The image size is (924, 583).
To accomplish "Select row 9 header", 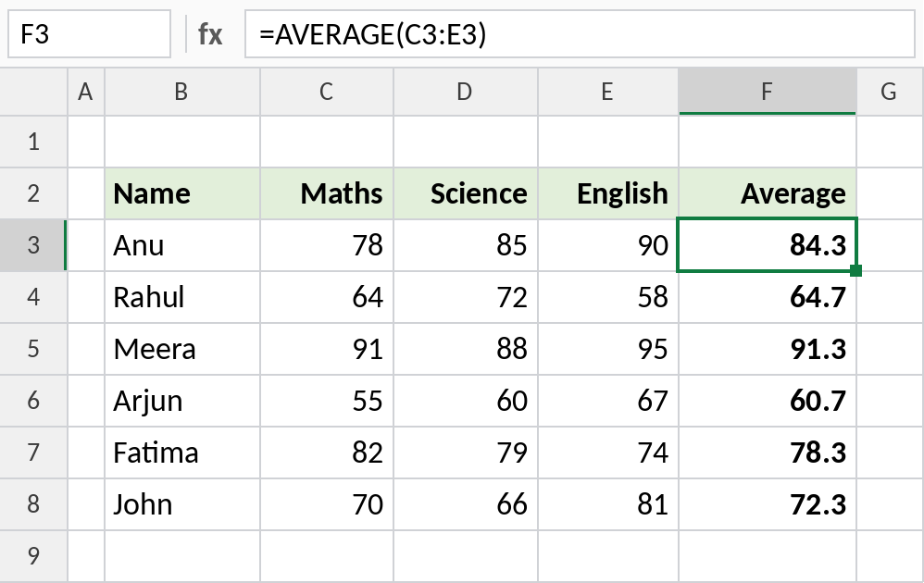I will pyautogui.click(x=33, y=556).
